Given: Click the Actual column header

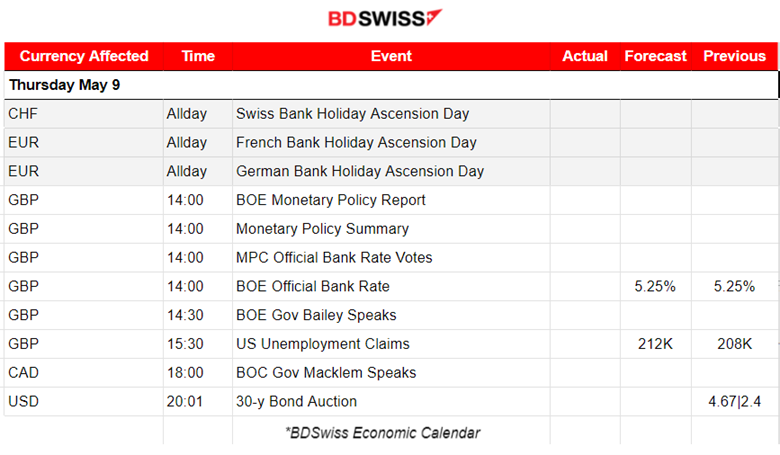Looking at the screenshot, I should point(585,56).
